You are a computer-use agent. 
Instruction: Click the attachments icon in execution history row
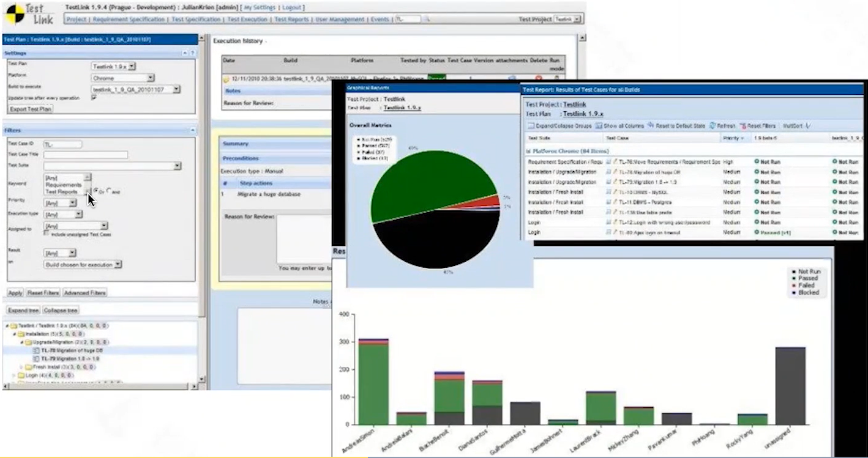512,79
